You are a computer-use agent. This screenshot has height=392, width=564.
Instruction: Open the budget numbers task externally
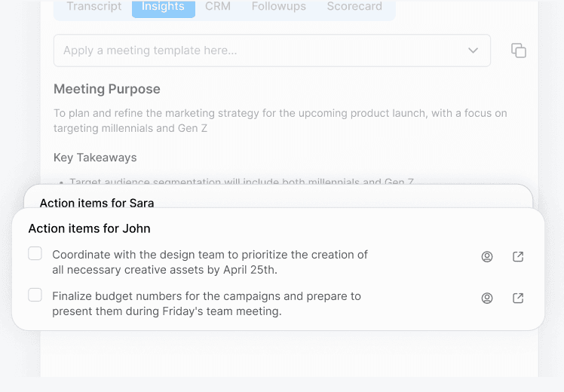click(x=518, y=298)
